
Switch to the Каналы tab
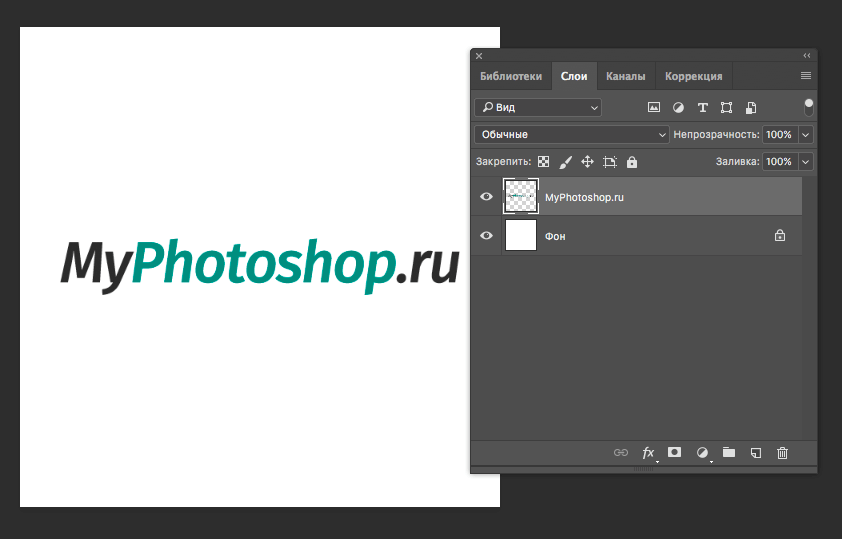(626, 76)
